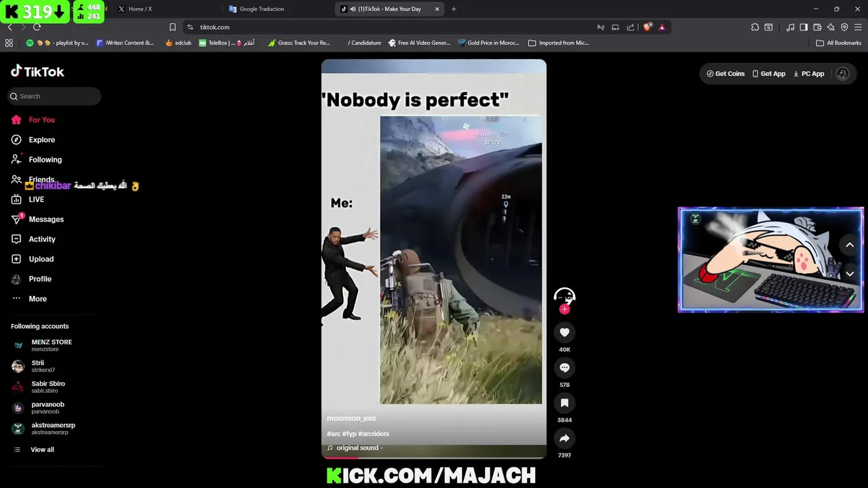Go to Profile in the sidebar
Viewport: 868px width, 488px height.
[31, 279]
